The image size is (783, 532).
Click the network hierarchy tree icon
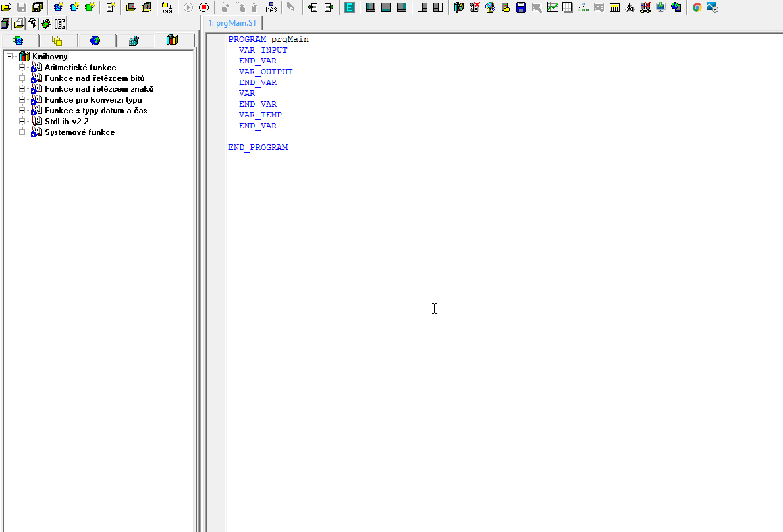583,7
